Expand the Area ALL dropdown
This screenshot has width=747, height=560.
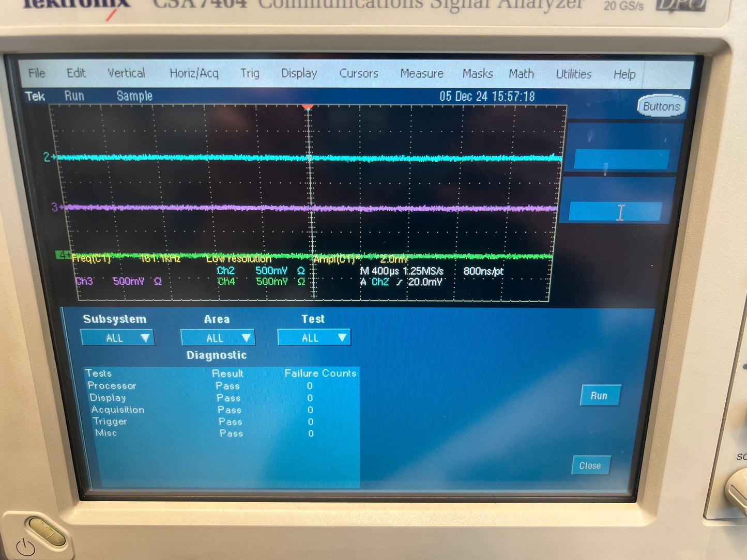pyautogui.click(x=218, y=338)
